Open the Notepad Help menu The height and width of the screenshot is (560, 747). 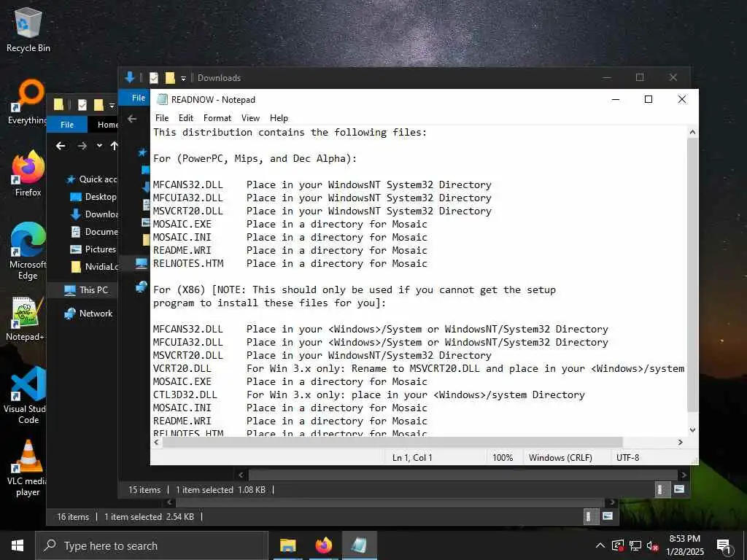[279, 118]
